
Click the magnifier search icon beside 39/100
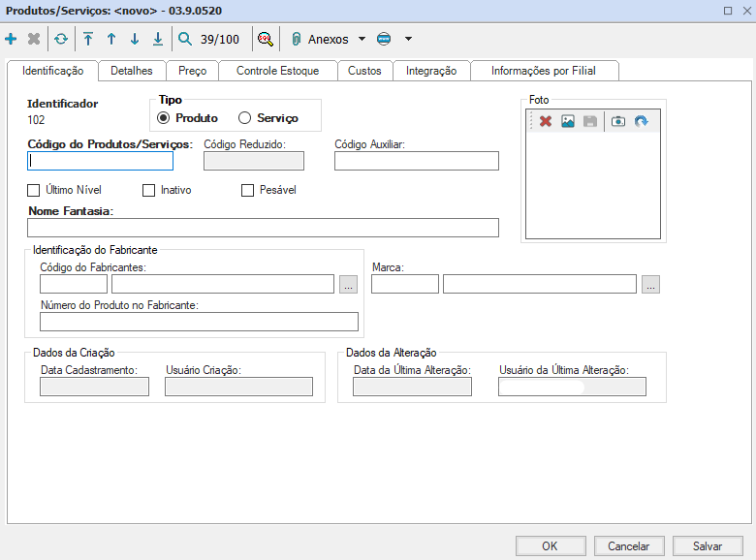click(185, 40)
